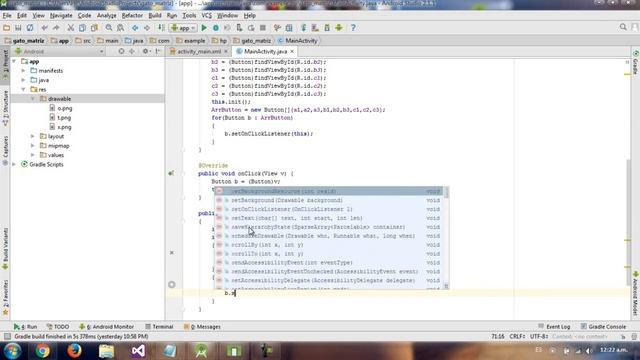
Task: Click gato_matriz root breadcrumb
Action: point(24,41)
